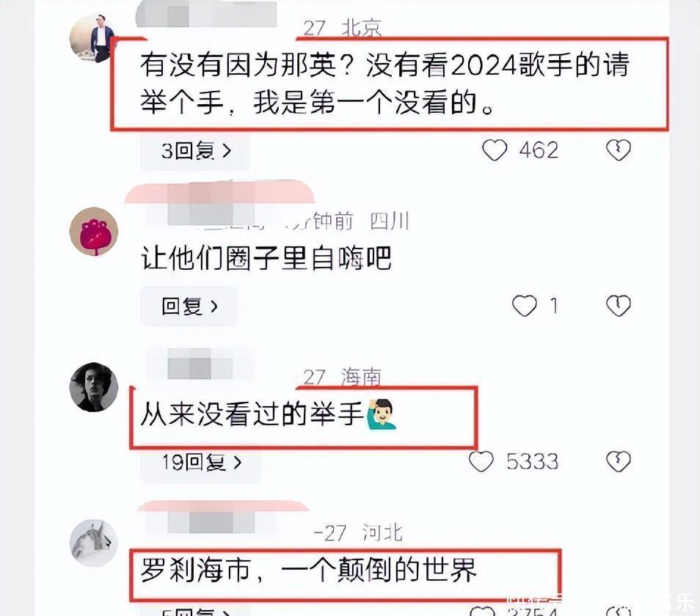Open the white horse avatar profile
The height and width of the screenshot is (616, 700).
pyautogui.click(x=94, y=543)
